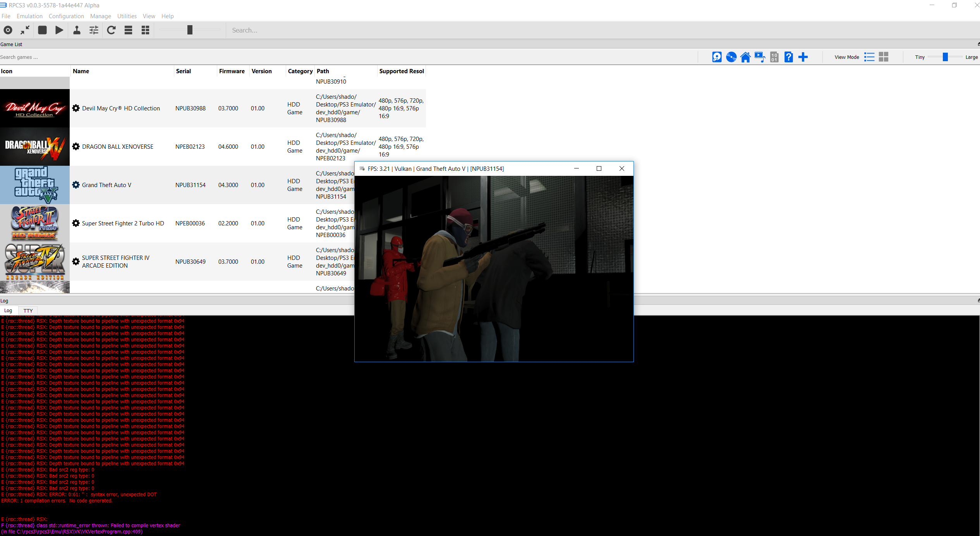The height and width of the screenshot is (536, 980).
Task: Open the Utilities menu
Action: coord(127,16)
